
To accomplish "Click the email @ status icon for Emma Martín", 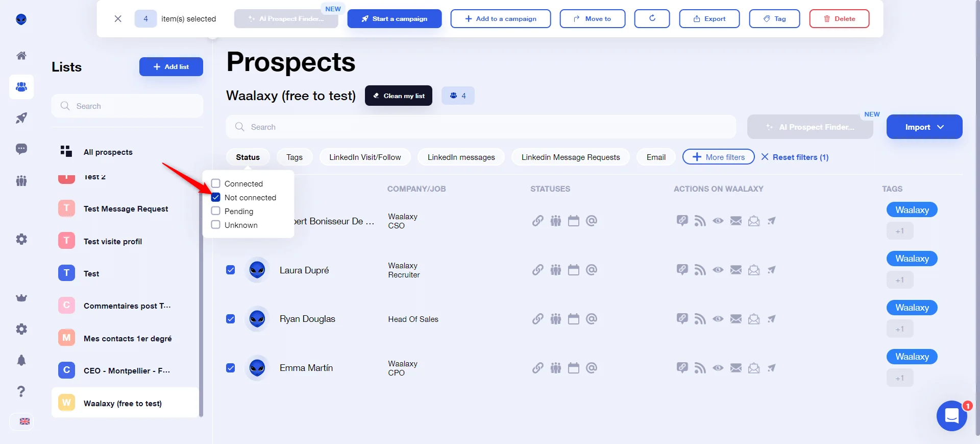I will click(x=592, y=368).
